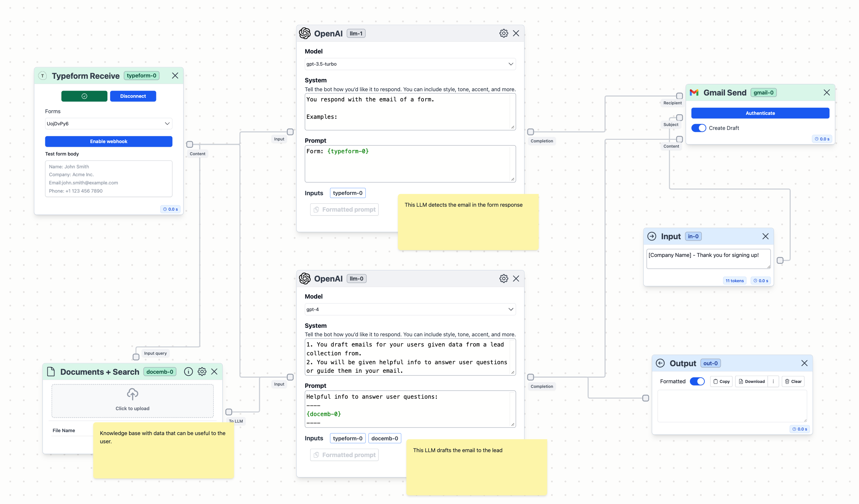The width and height of the screenshot is (859, 504).
Task: Click Copy button in Output node
Action: coord(721,381)
